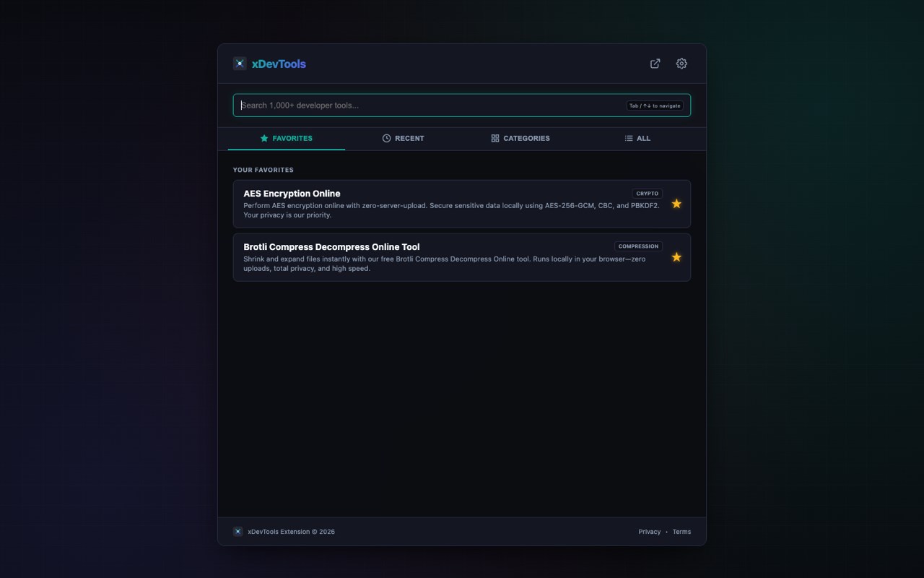Open Brotli Compress Decompress Online Tool

[x=462, y=257]
